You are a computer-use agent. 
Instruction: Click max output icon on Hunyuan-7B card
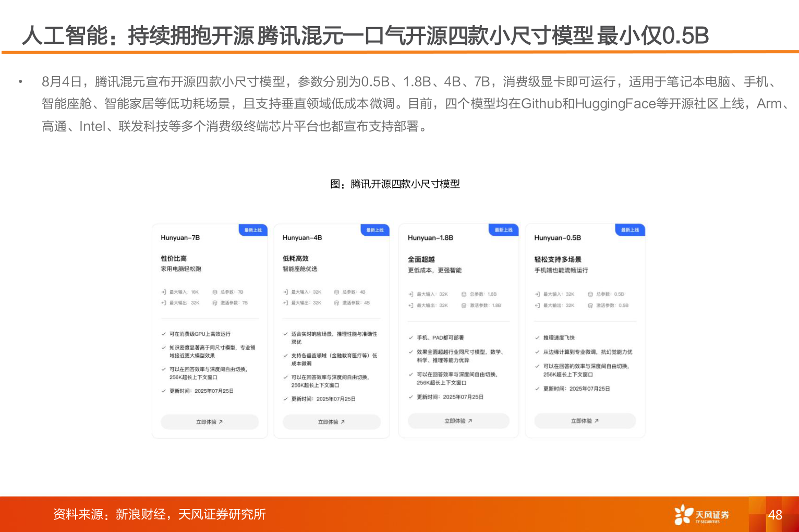[x=163, y=303]
